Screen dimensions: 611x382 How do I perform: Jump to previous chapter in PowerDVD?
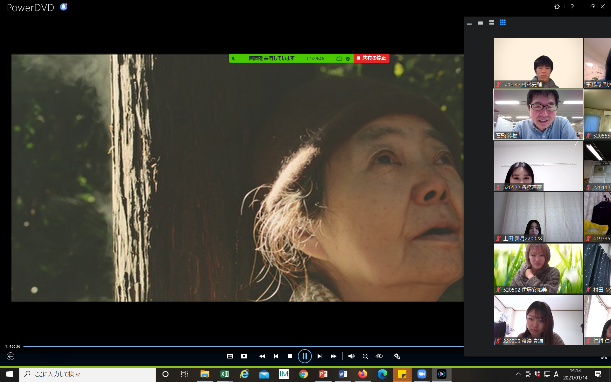click(276, 356)
